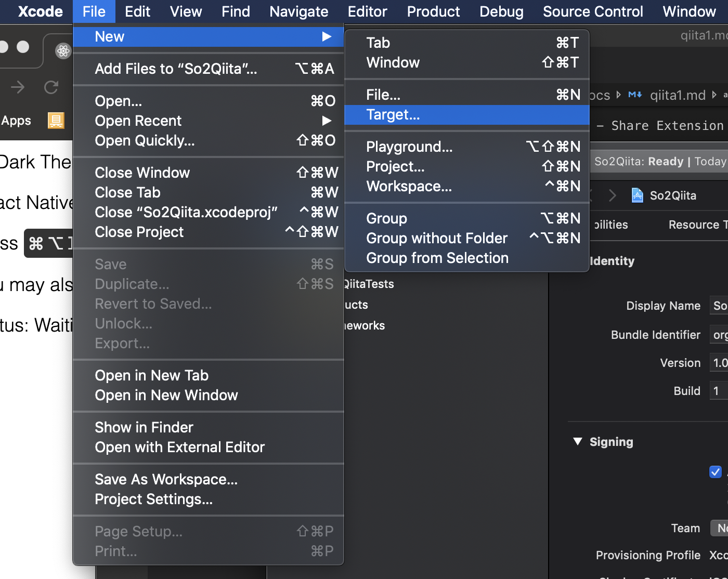The image size is (728, 579).
Task: Click the browser forward arrow icon
Action: click(x=17, y=87)
